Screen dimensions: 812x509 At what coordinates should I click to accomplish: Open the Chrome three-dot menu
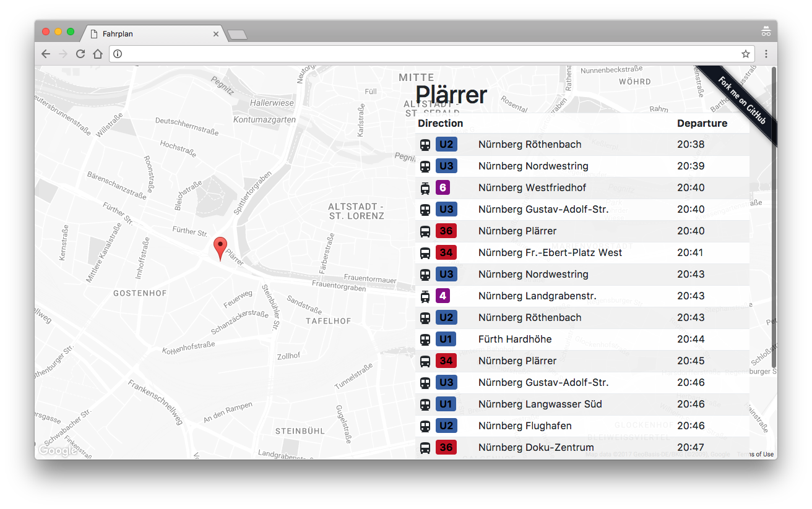(766, 54)
